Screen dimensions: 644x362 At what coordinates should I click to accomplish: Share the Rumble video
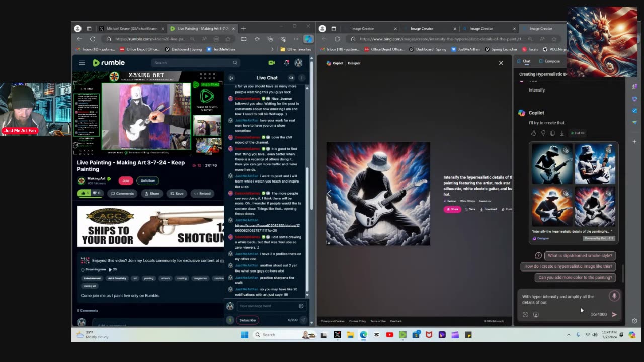[x=152, y=193]
